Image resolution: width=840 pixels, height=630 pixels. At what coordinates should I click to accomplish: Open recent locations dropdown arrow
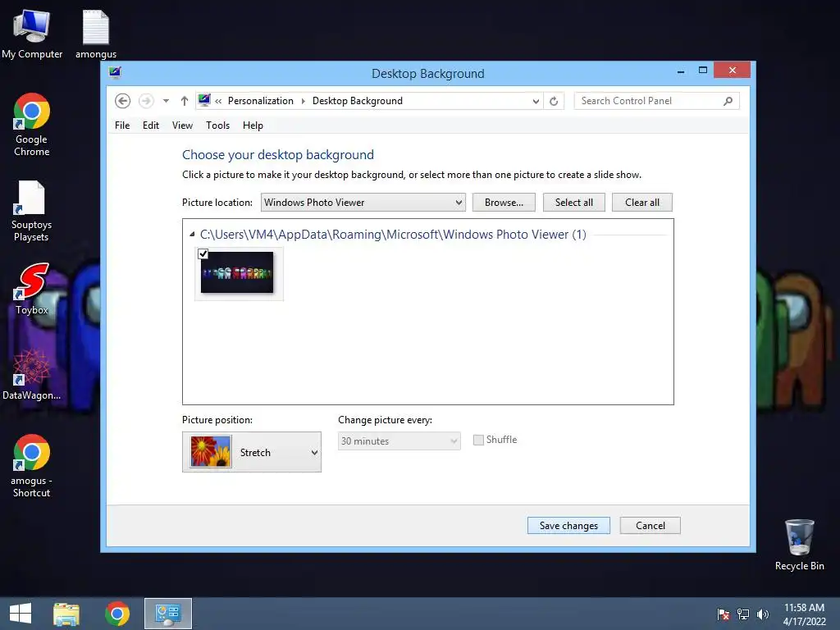pyautogui.click(x=166, y=101)
